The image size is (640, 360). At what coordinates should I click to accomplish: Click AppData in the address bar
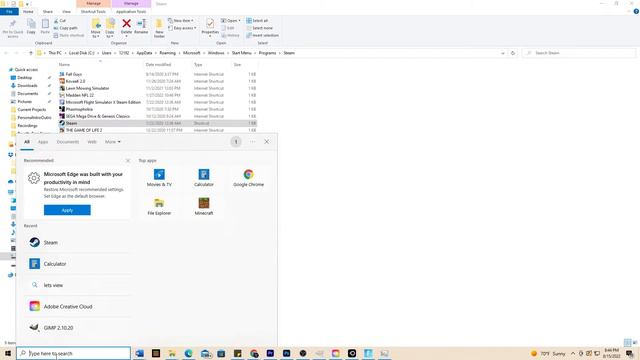[144, 53]
